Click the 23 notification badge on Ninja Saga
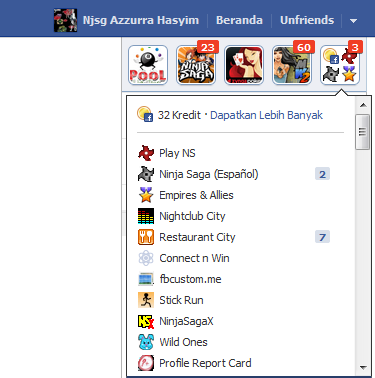The image size is (375, 378). [x=208, y=47]
